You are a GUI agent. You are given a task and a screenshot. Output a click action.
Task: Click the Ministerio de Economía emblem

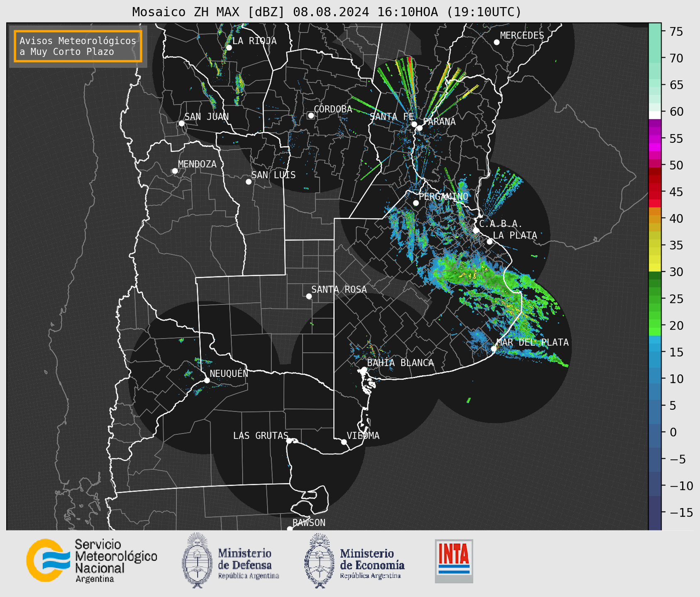319,560
